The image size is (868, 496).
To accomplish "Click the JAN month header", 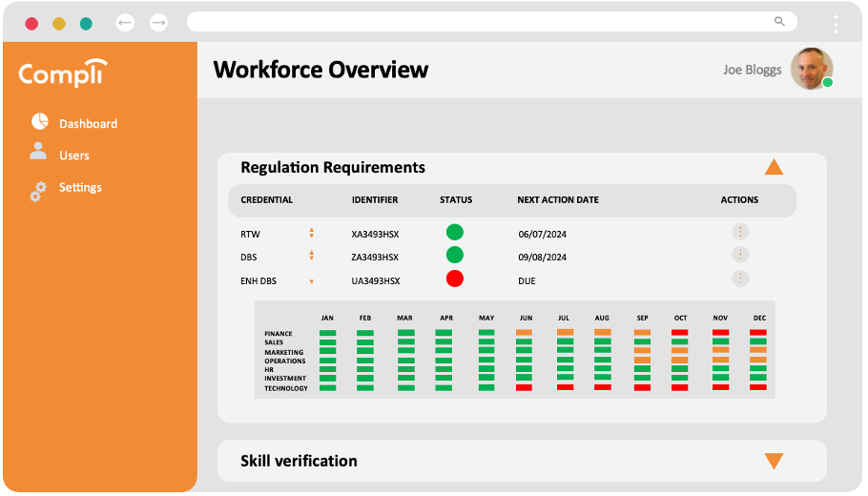I will click(x=327, y=319).
